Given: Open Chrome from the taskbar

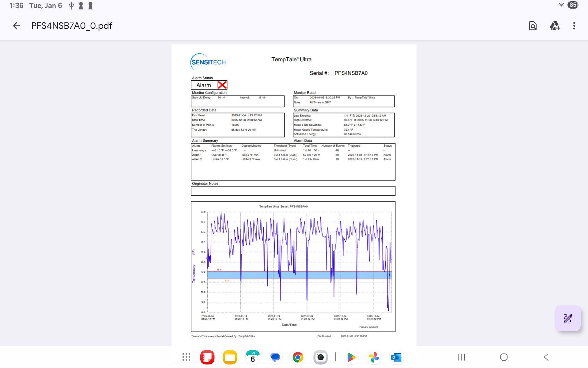Looking at the screenshot, I should click(298, 357).
